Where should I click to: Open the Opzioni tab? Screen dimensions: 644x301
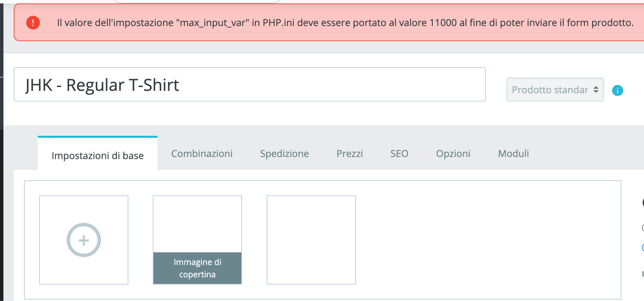(x=453, y=154)
